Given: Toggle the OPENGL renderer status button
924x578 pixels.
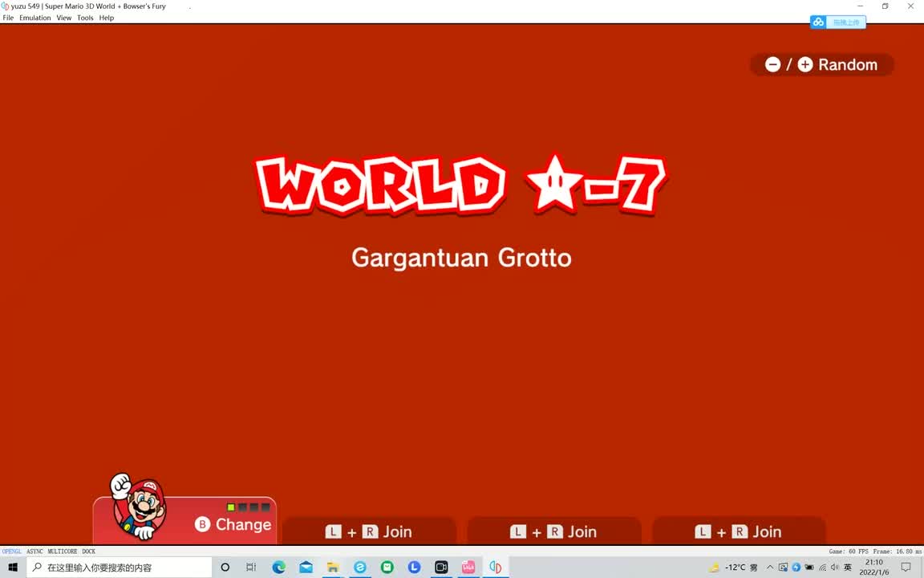Looking at the screenshot, I should click(12, 552).
